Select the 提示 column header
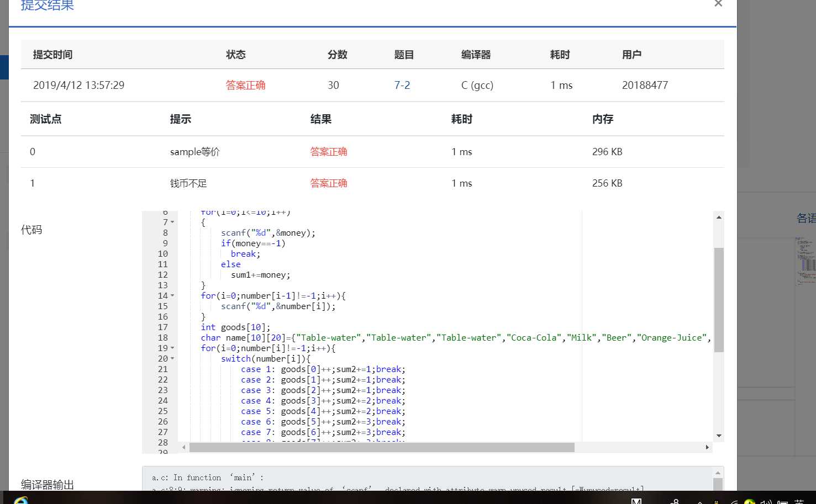The height and width of the screenshot is (504, 816). (x=181, y=119)
